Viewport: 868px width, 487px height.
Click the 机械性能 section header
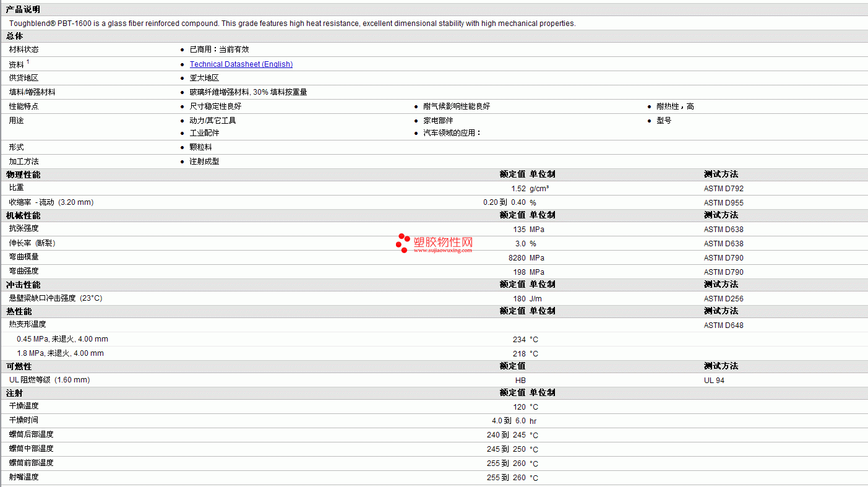pyautogui.click(x=23, y=215)
